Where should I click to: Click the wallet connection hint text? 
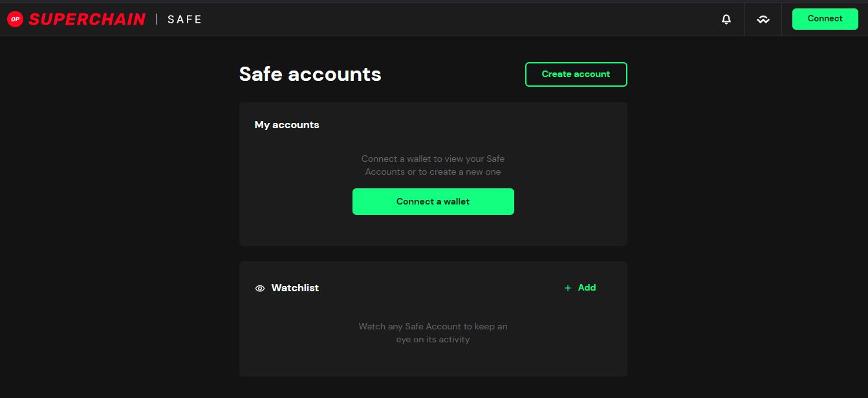tap(433, 165)
